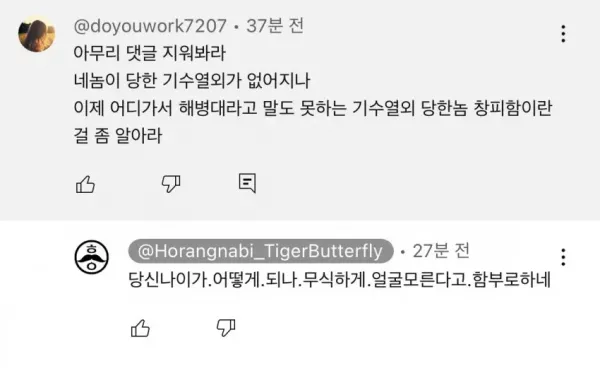Click the comment line ending 창피함이란
The height and width of the screenshot is (383, 600).
(312, 108)
